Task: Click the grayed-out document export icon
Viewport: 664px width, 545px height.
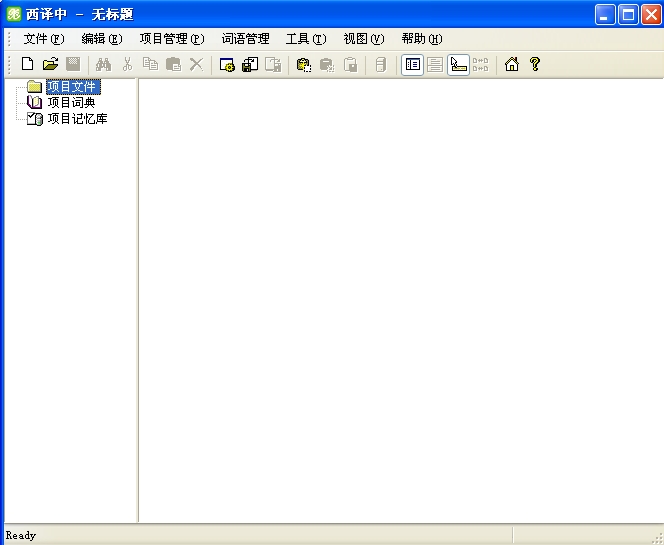Action: coord(273,64)
